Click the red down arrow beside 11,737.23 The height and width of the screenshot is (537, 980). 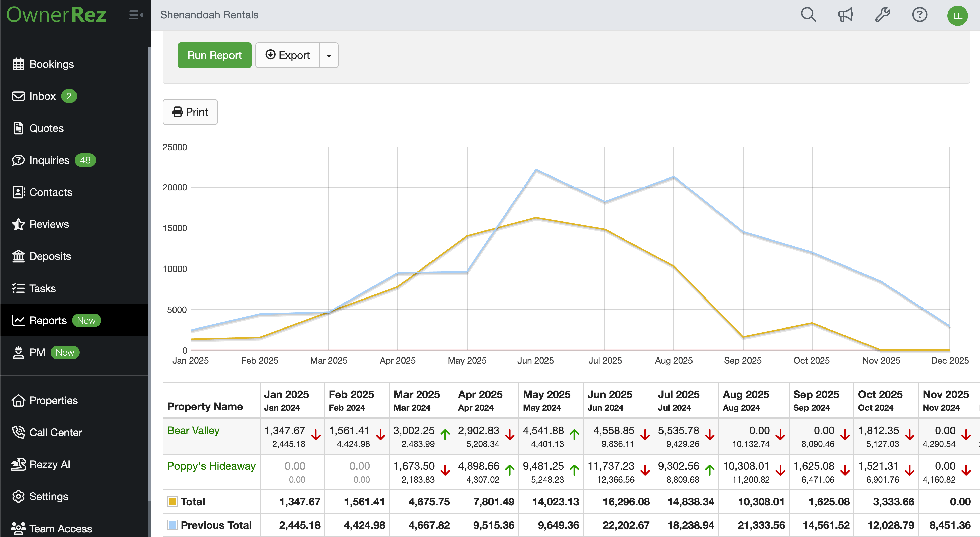point(645,470)
